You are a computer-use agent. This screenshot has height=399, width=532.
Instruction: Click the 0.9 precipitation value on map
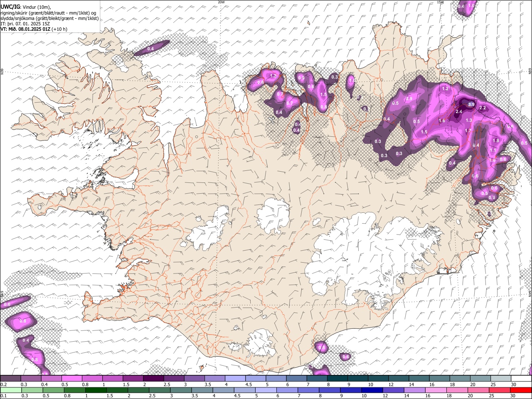409,99
